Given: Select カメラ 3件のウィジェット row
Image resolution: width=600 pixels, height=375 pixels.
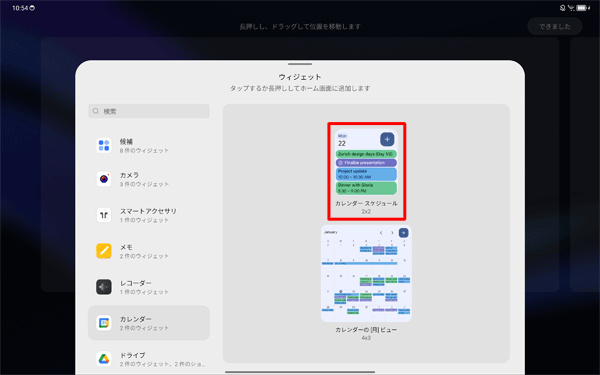Looking at the screenshot, I should 149,179.
